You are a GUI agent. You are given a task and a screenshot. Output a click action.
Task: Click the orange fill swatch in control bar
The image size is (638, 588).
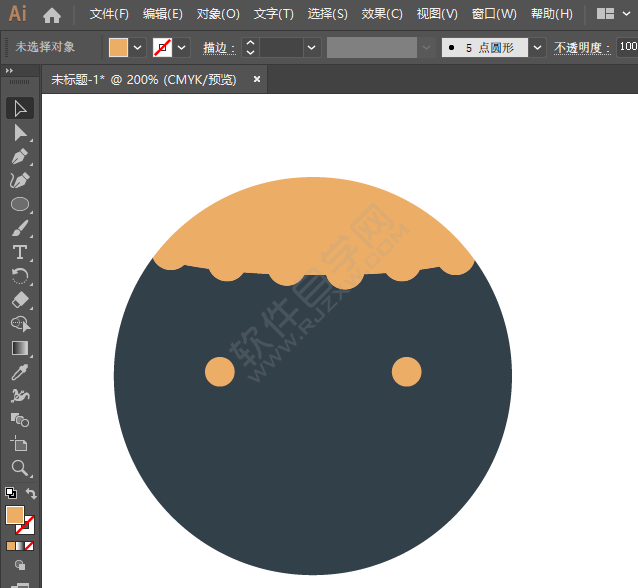(118, 47)
